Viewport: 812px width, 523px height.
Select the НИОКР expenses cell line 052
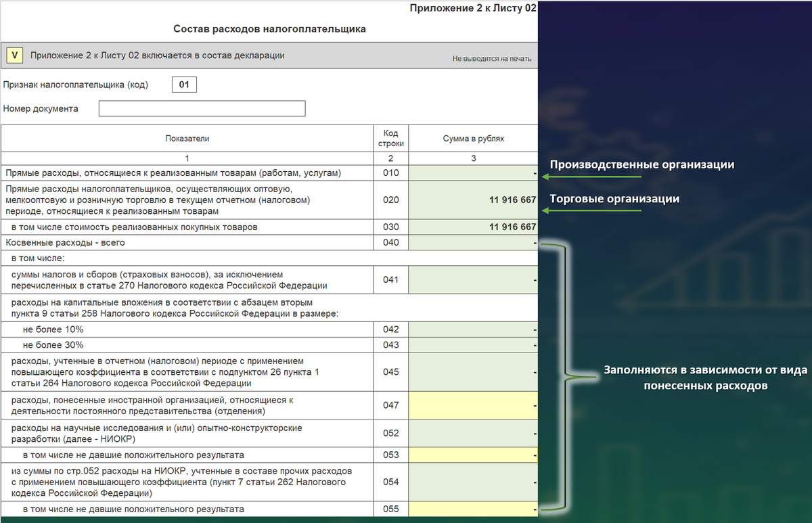click(472, 434)
